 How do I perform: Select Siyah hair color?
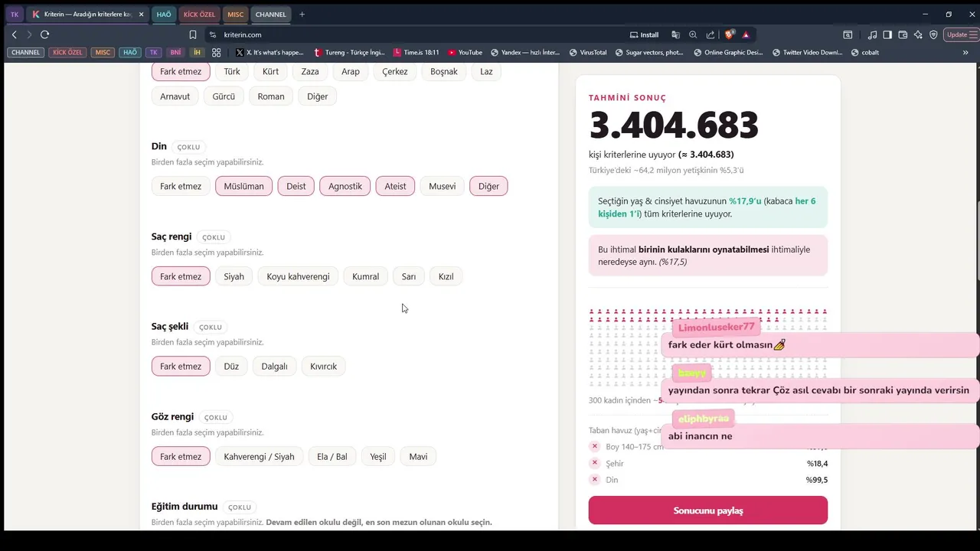tap(234, 276)
